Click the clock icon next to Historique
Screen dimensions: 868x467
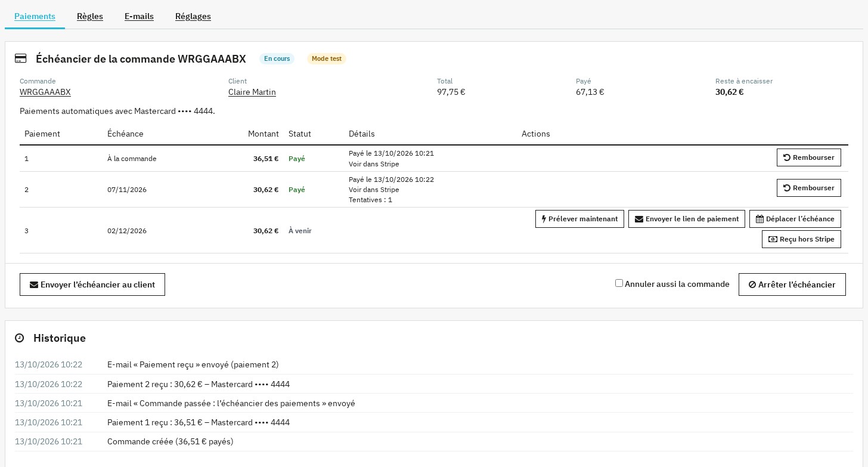point(20,338)
